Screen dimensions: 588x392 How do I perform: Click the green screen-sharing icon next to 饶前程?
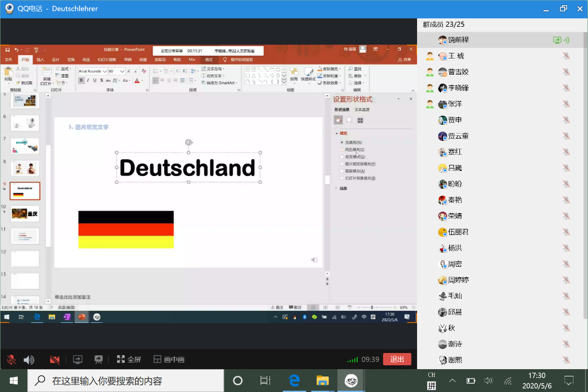557,40
